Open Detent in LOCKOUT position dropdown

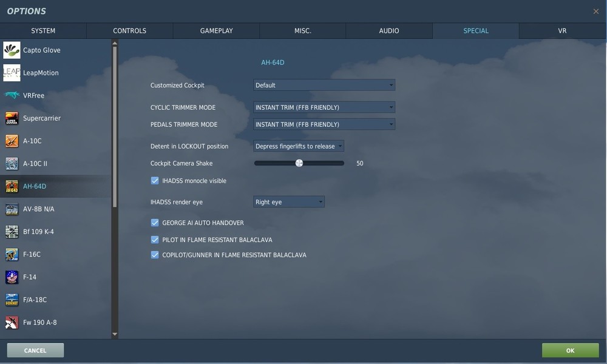tap(299, 146)
